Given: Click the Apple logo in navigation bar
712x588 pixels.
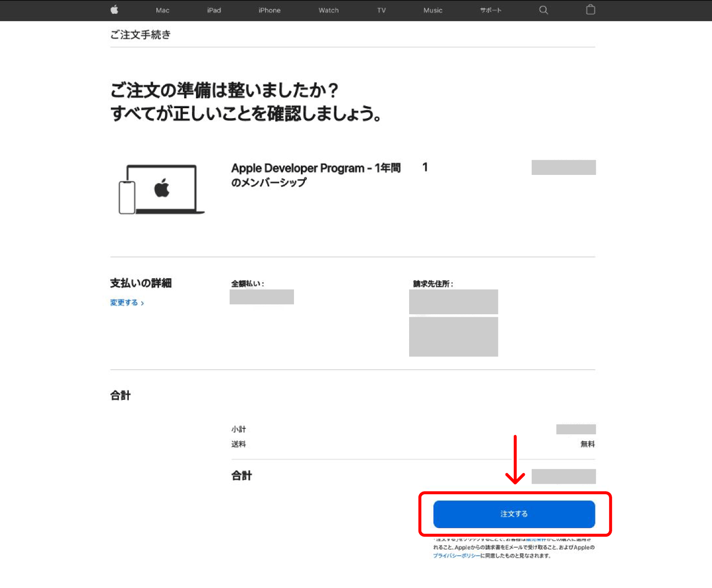Looking at the screenshot, I should (x=115, y=10).
